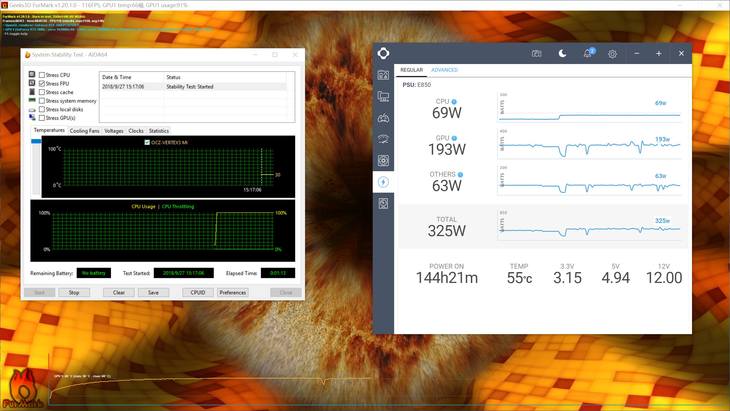Click CPU chip icon beside Stress CPU
730x411 pixels.
point(32,74)
